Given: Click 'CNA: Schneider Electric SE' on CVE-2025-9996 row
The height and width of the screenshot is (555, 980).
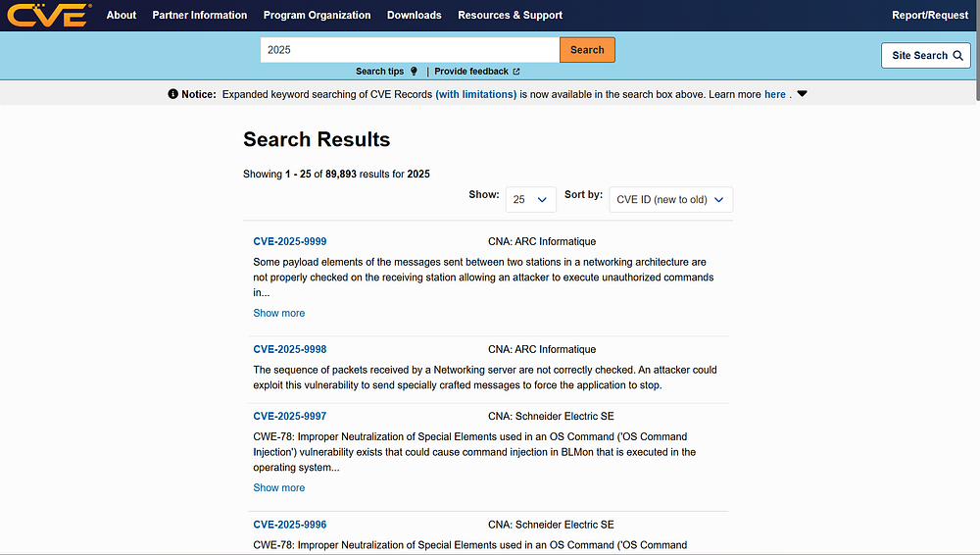Looking at the screenshot, I should (x=551, y=525).
